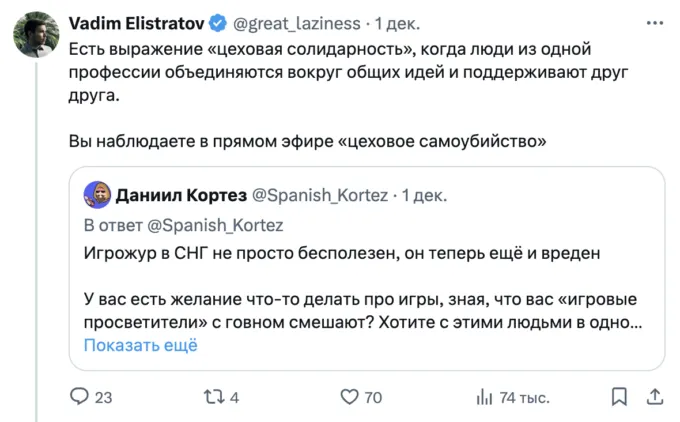The height and width of the screenshot is (422, 680).
Task: Click Даниил Кортез's small avatar
Action: (x=96, y=193)
